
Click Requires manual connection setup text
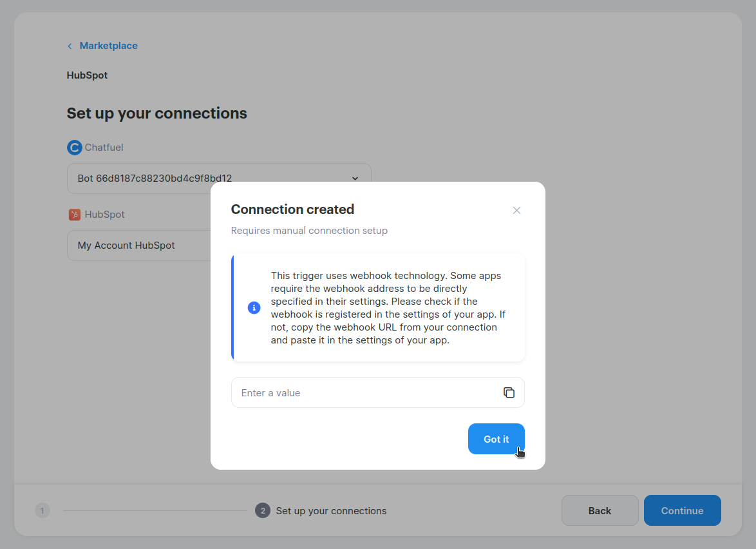(309, 231)
